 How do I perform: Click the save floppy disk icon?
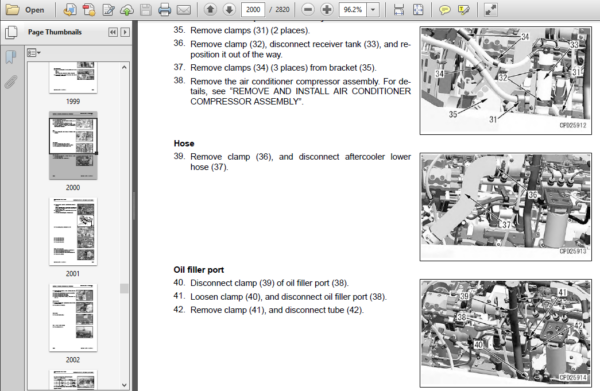pyautogui.click(x=146, y=10)
